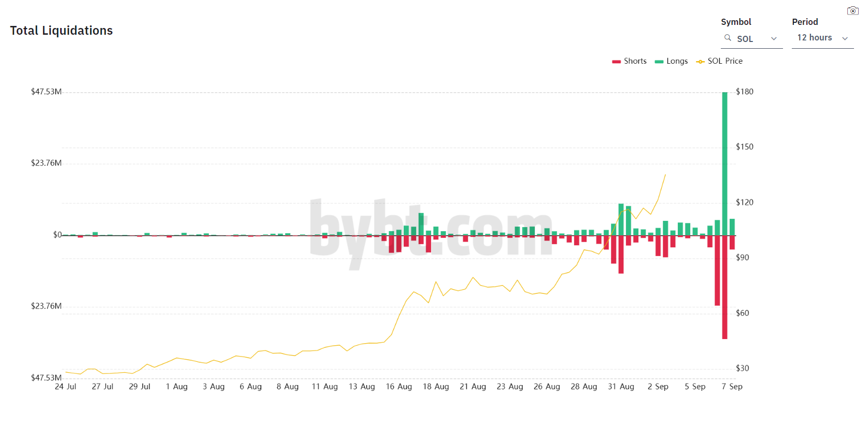Click the 23 Aug date label
Image resolution: width=868 pixels, height=437 pixels.
click(x=510, y=387)
